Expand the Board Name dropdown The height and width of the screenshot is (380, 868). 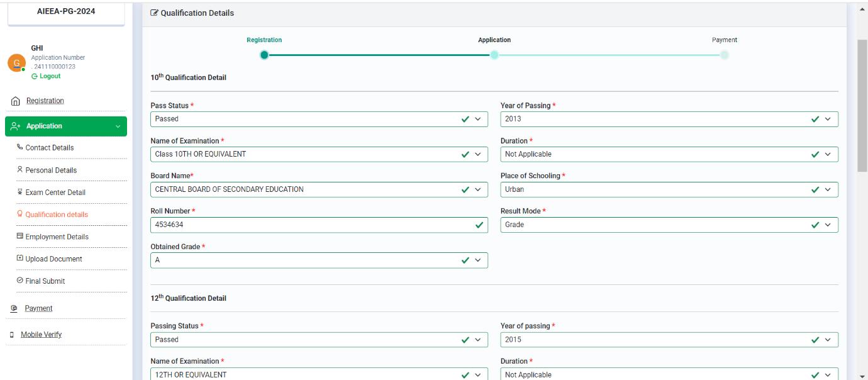[x=319, y=189]
